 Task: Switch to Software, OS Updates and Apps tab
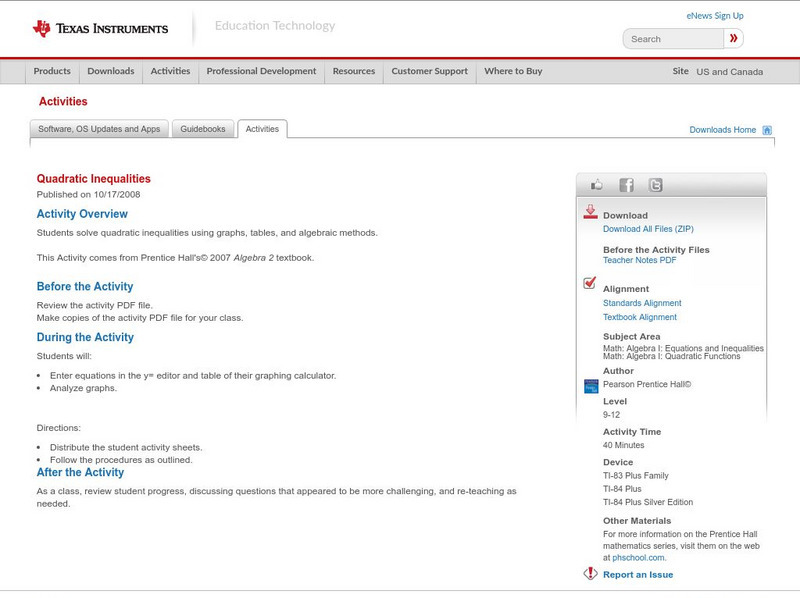click(99, 129)
